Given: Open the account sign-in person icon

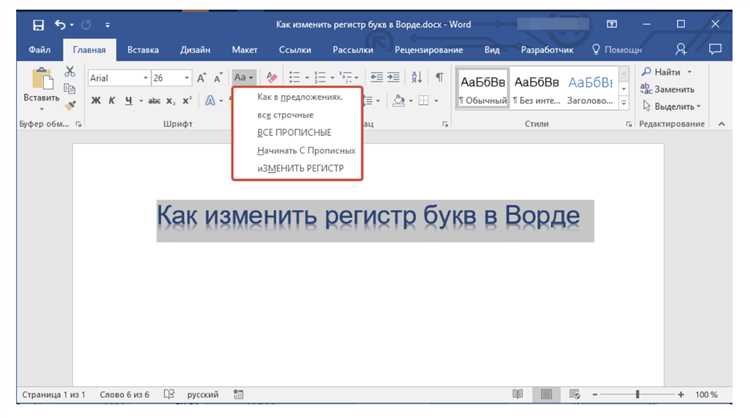Looking at the screenshot, I should [681, 49].
